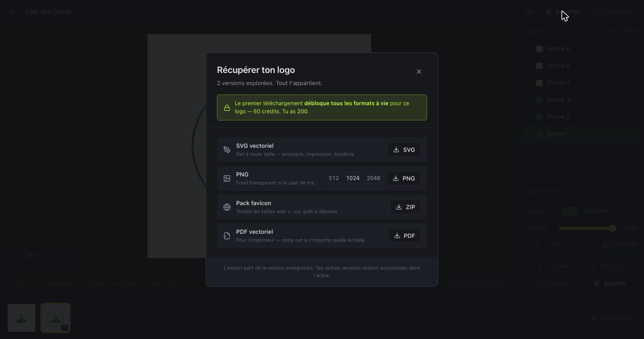Open the Couleur swatch in the Inspecteur
Viewport: 644px width, 339px height.
(x=569, y=211)
